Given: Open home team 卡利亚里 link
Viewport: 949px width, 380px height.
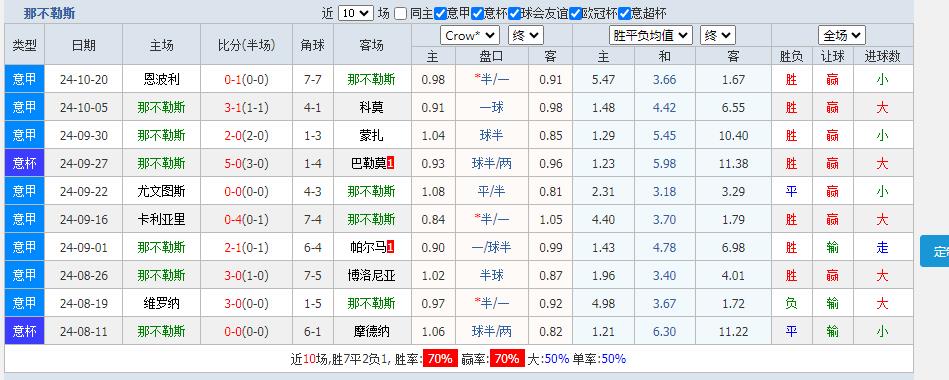Looking at the screenshot, I should coord(162,219).
